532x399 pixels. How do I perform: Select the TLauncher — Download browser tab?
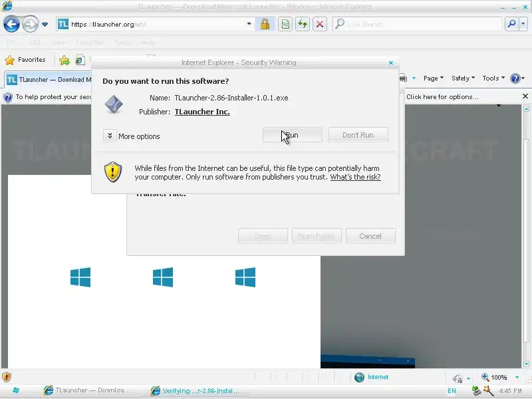[49, 80]
